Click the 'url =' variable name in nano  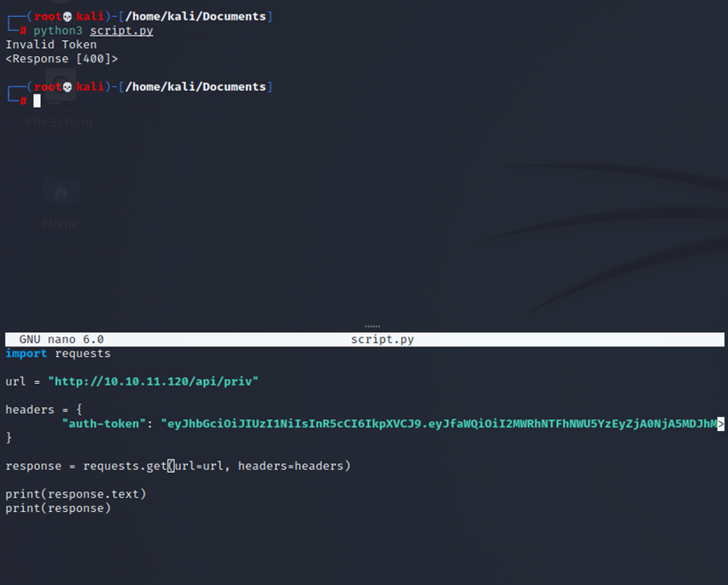pos(15,381)
